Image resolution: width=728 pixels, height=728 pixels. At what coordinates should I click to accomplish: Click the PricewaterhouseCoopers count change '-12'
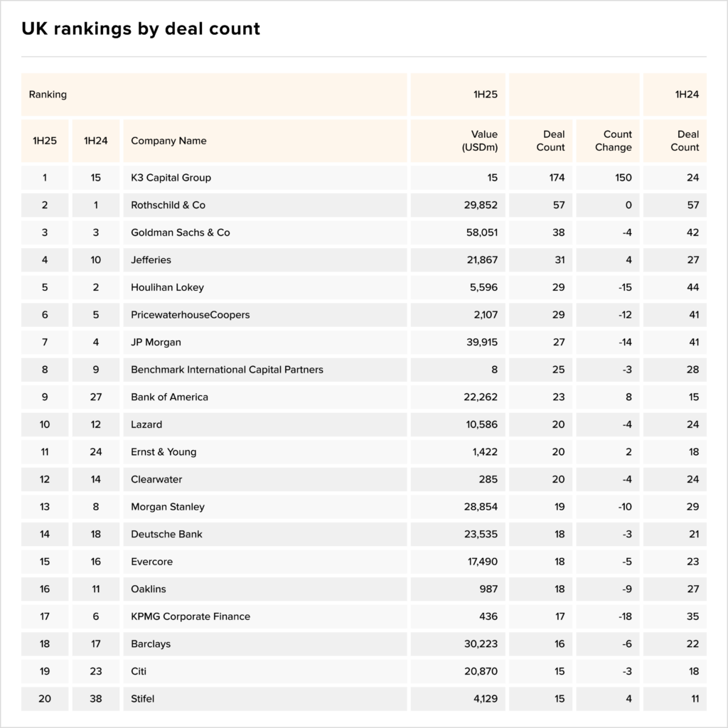[x=625, y=315]
